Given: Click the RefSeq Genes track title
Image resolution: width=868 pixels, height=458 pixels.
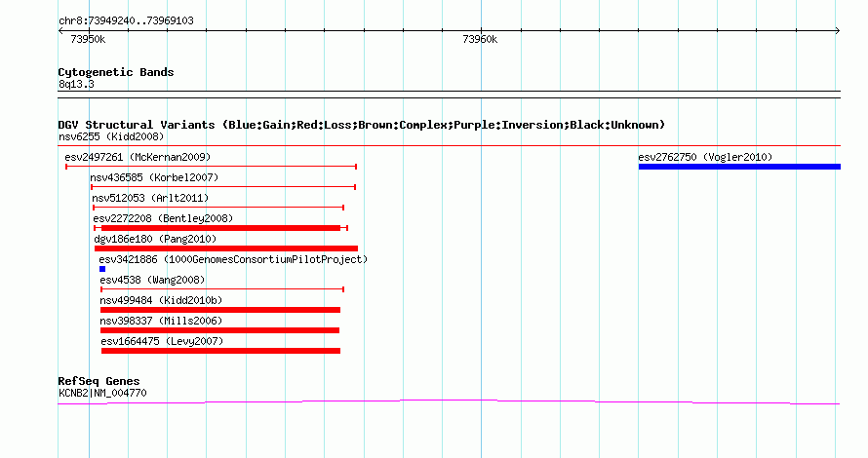Looking at the screenshot, I should pos(99,381).
